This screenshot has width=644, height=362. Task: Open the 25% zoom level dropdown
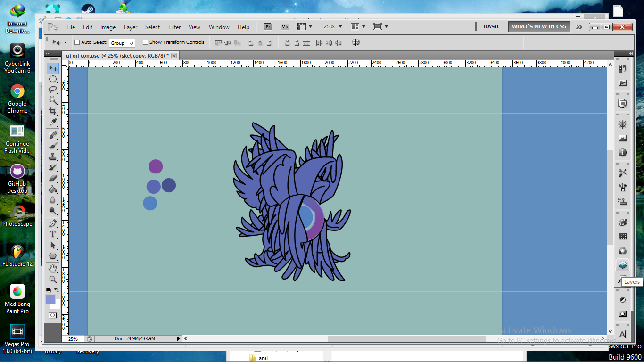tap(332, 27)
